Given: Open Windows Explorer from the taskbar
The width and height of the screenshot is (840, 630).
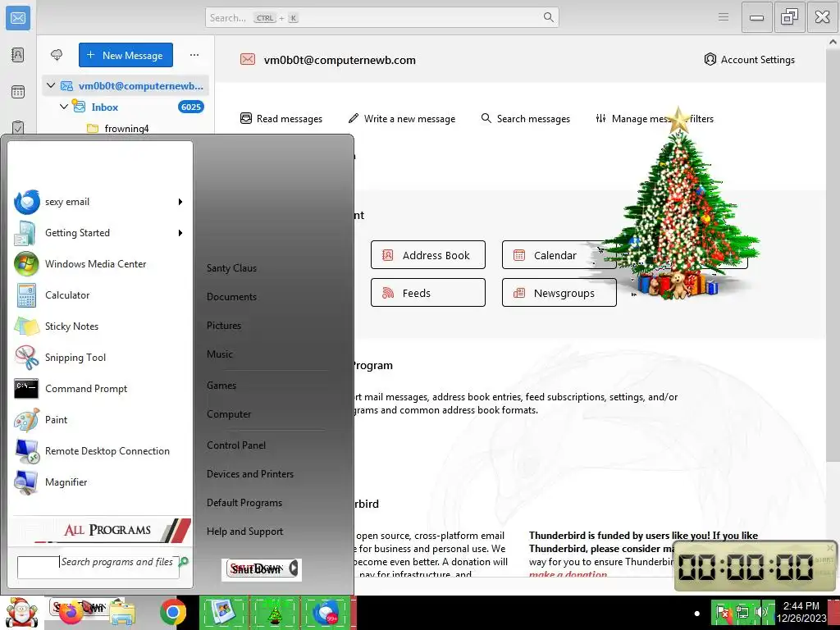Looking at the screenshot, I should tap(122, 614).
